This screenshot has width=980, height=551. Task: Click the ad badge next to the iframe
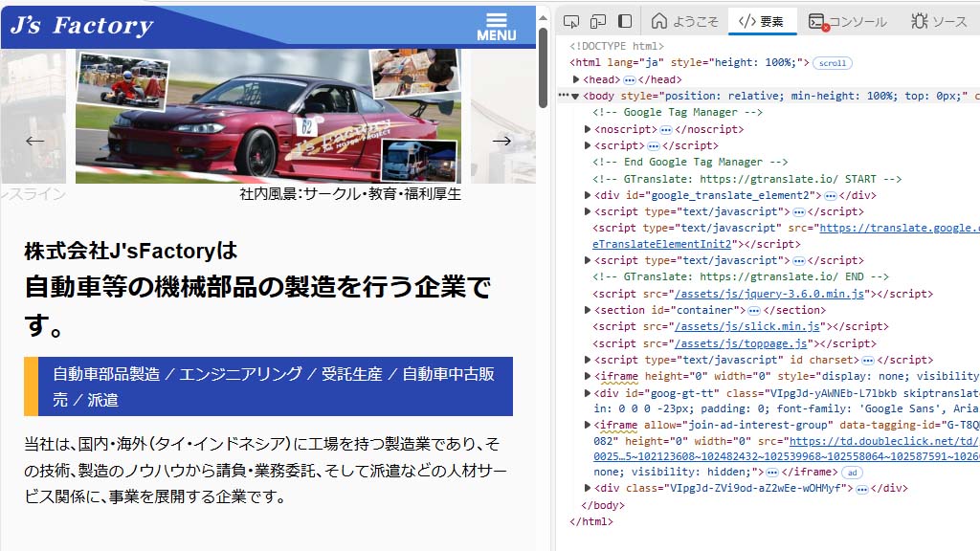852,473
